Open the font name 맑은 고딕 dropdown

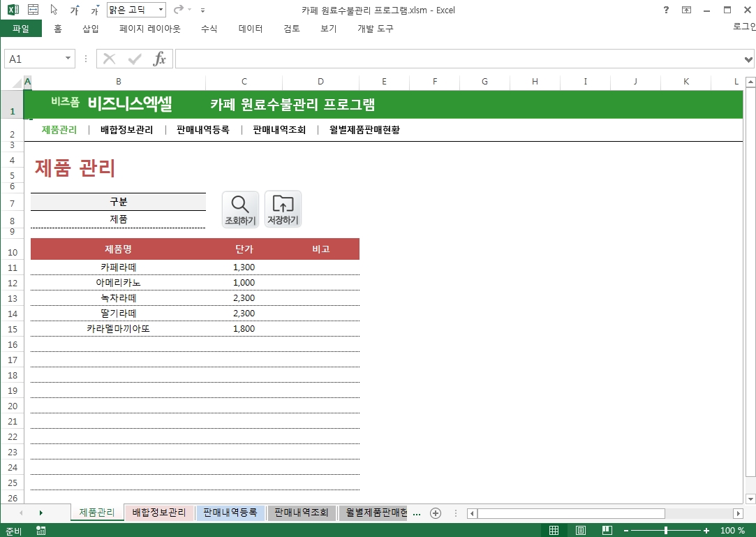(x=161, y=10)
